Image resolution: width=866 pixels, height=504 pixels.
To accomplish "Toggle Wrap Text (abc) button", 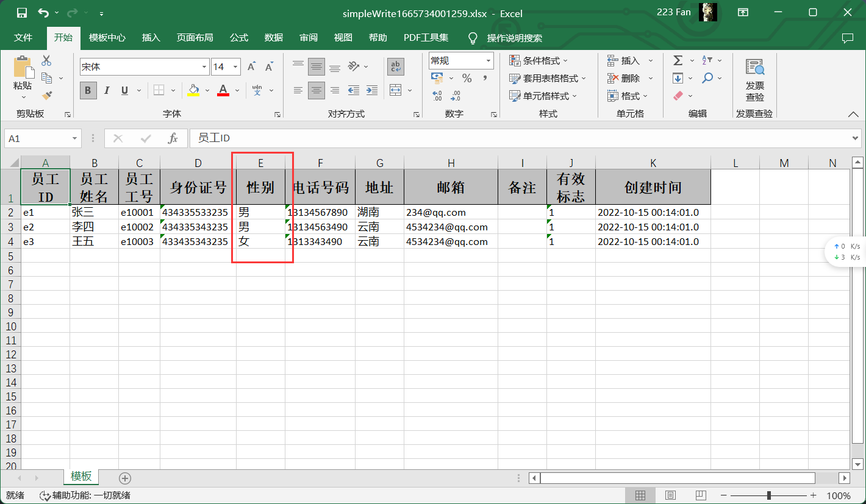I will point(395,66).
